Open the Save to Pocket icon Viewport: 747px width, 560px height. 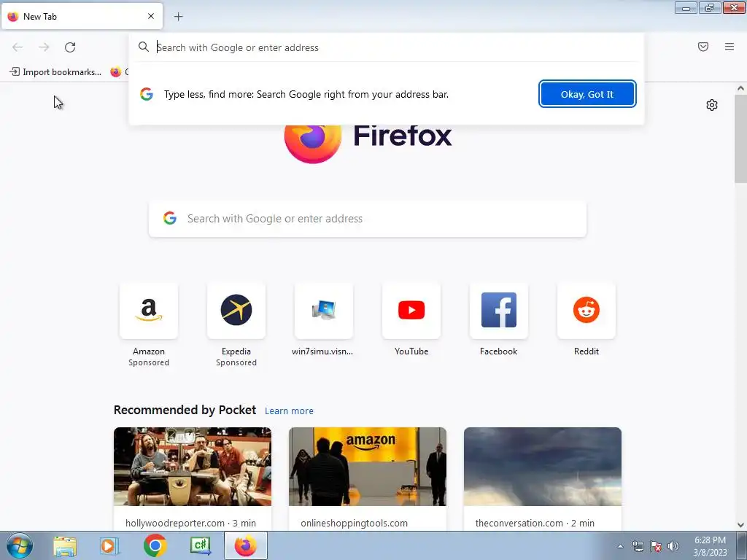(703, 47)
